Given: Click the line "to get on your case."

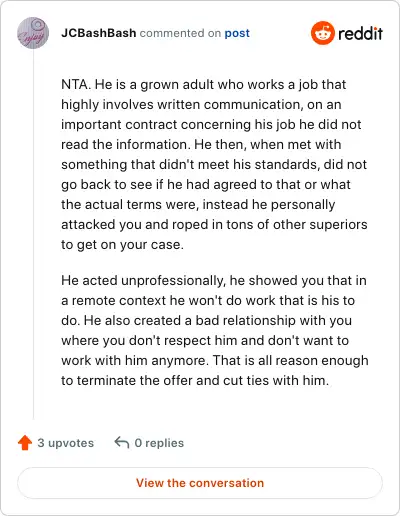Looking at the screenshot, I should pos(122,245).
